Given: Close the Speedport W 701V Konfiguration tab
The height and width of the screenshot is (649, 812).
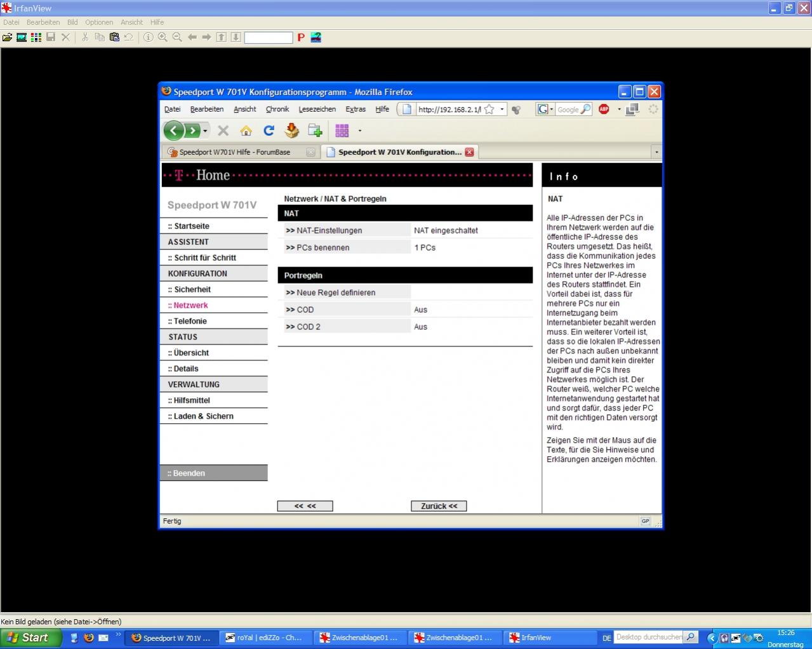Looking at the screenshot, I should click(x=469, y=152).
